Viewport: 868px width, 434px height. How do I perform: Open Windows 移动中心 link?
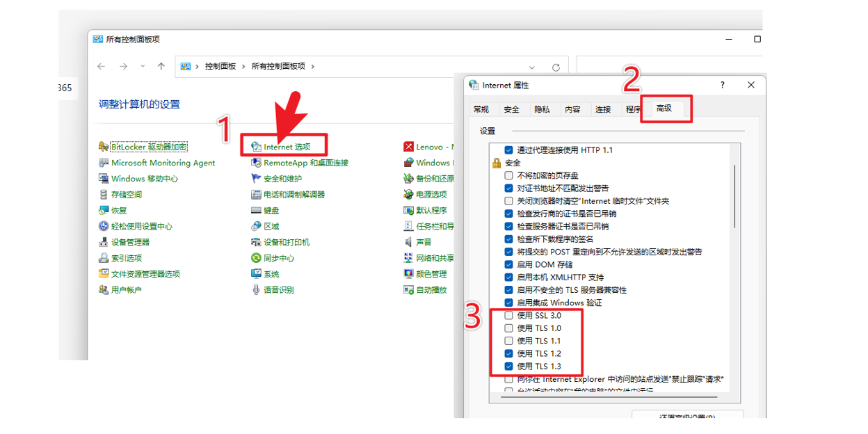(x=144, y=179)
